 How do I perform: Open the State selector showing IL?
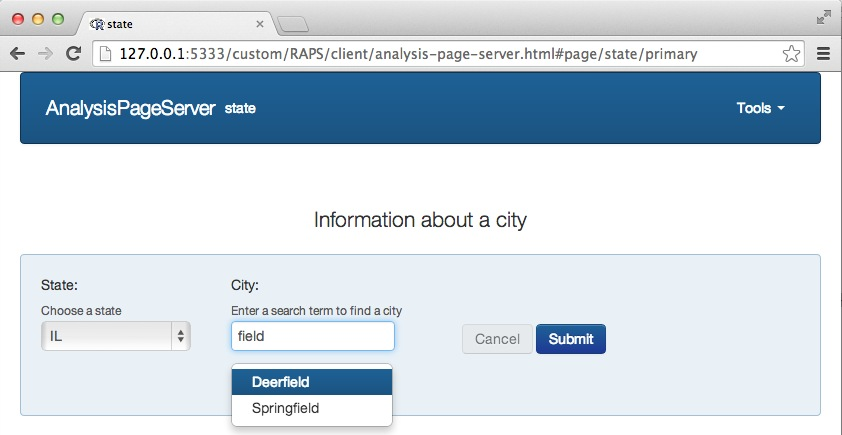(115, 337)
